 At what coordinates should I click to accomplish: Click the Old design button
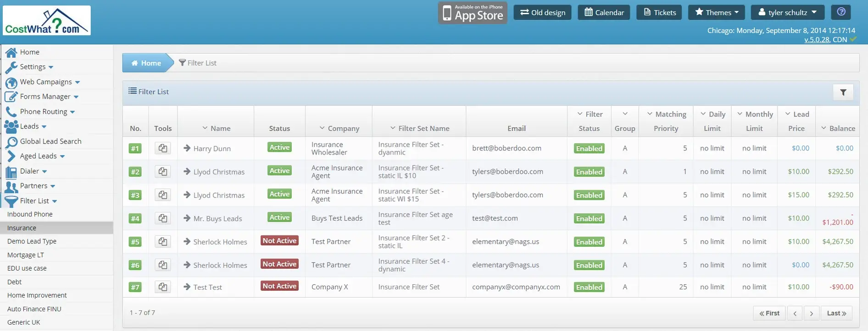[542, 12]
